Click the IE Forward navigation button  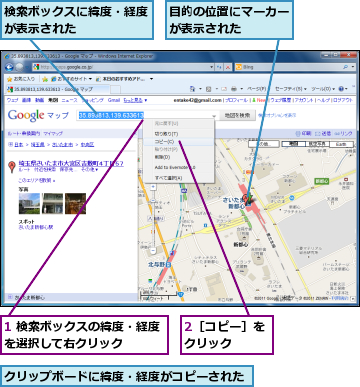19,67
